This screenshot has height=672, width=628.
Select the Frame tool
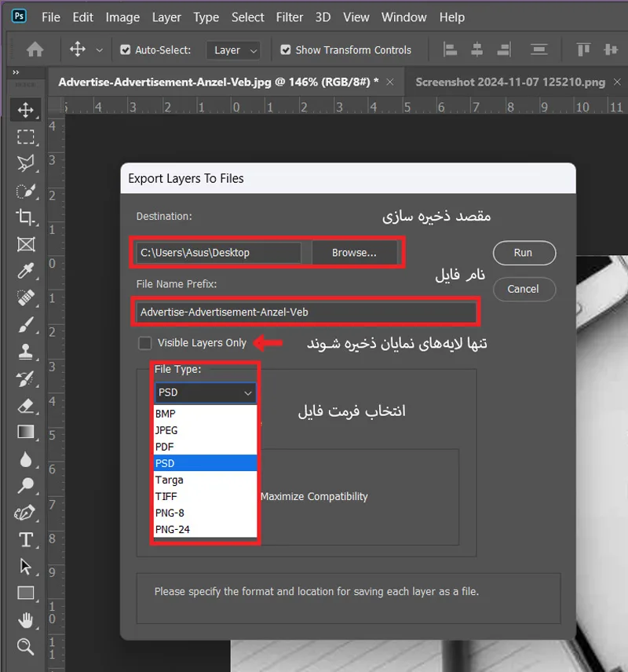tap(26, 245)
